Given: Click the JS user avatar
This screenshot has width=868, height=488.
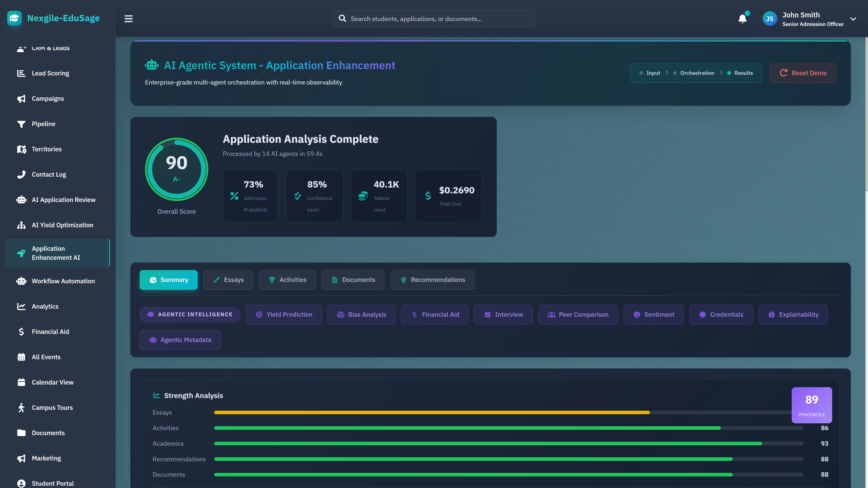Looking at the screenshot, I should point(770,19).
